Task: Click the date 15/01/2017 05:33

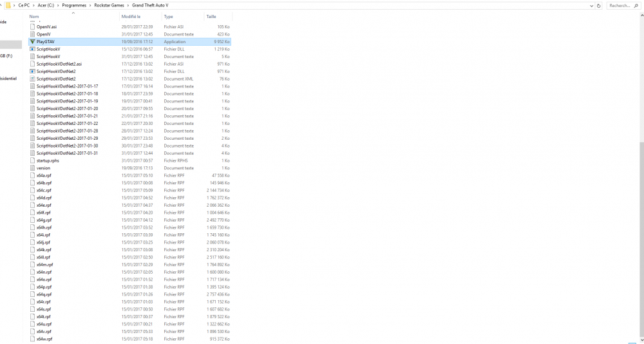Action: click(137, 332)
